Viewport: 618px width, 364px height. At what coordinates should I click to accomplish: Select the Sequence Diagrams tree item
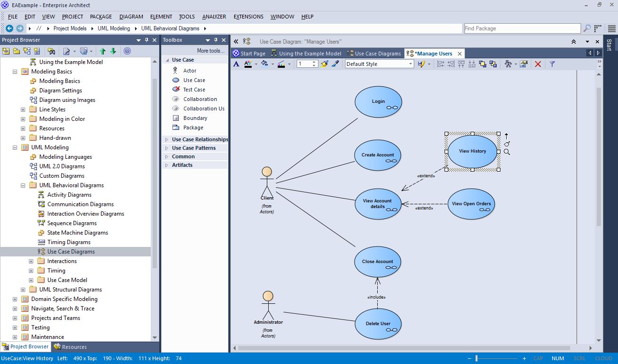(72, 223)
